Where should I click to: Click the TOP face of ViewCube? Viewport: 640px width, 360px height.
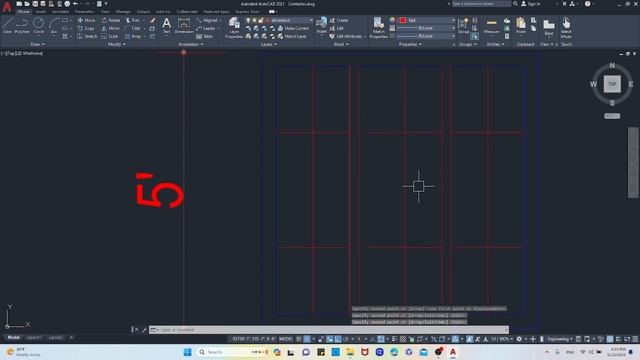click(x=612, y=84)
